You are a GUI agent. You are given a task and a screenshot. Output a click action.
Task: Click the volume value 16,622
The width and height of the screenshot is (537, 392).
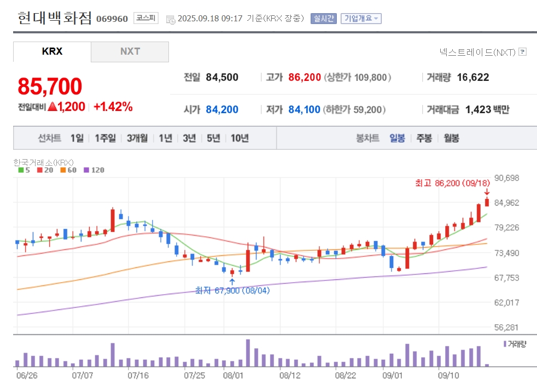pyautogui.click(x=473, y=78)
